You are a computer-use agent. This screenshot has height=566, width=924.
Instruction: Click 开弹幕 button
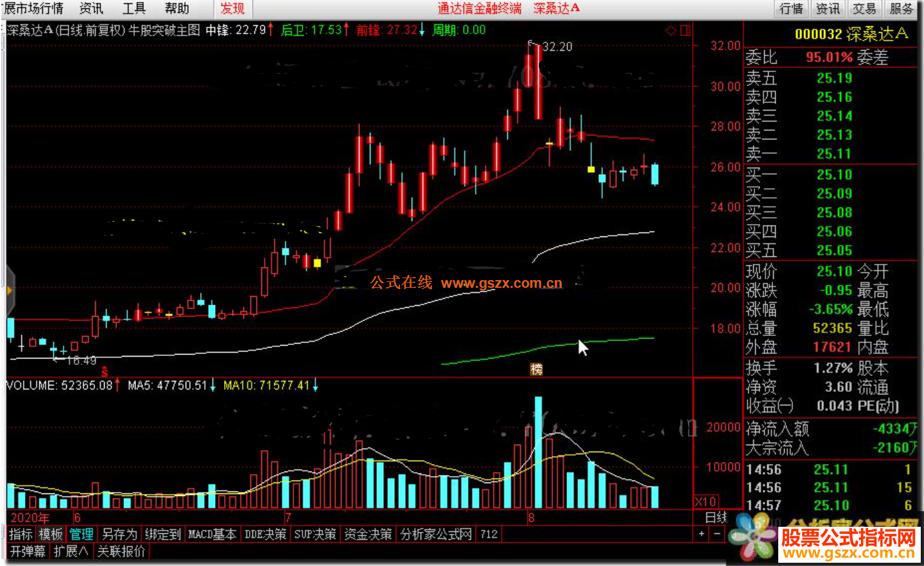pos(28,551)
